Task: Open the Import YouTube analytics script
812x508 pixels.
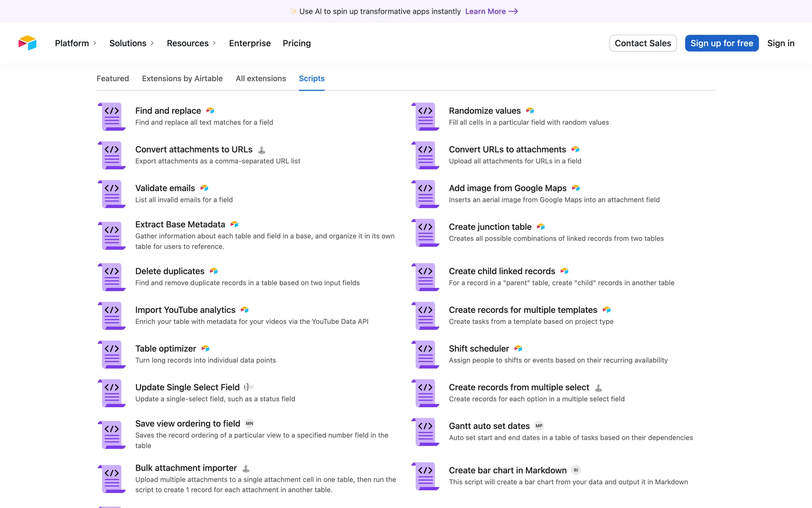Action: pos(185,310)
